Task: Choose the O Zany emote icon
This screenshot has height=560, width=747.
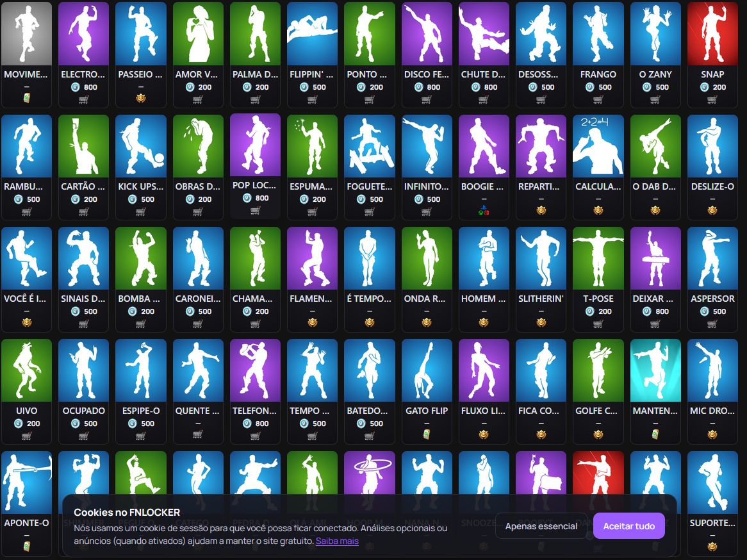Action: (x=655, y=33)
